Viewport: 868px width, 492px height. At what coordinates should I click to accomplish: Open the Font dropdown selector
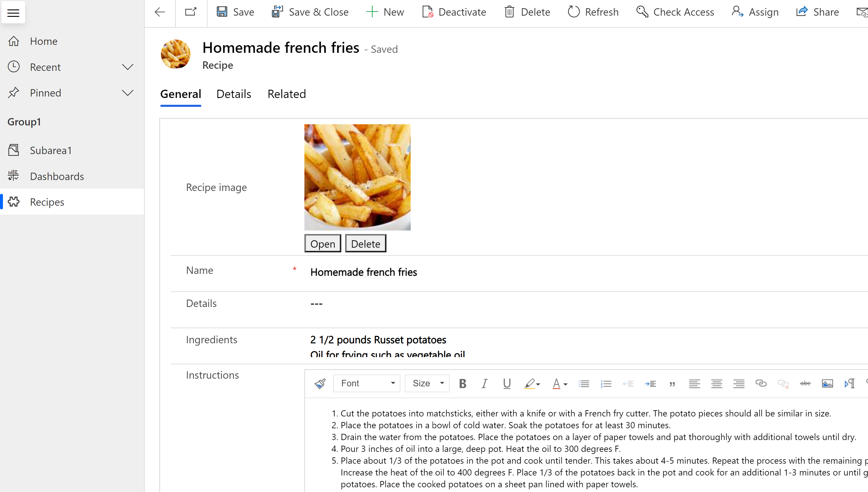click(367, 383)
